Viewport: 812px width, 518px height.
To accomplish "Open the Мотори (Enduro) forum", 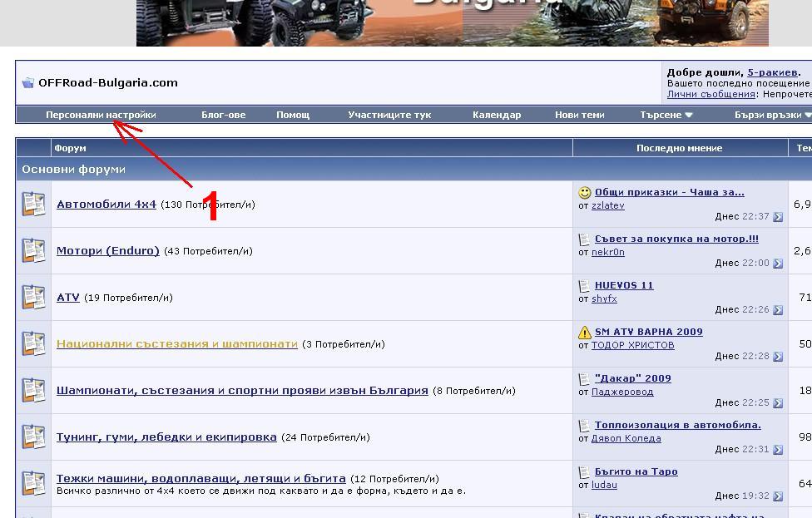I will coord(107,251).
